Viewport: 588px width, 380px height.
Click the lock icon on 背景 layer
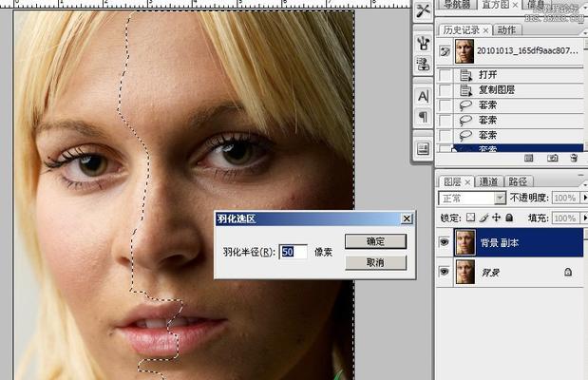[x=568, y=272]
